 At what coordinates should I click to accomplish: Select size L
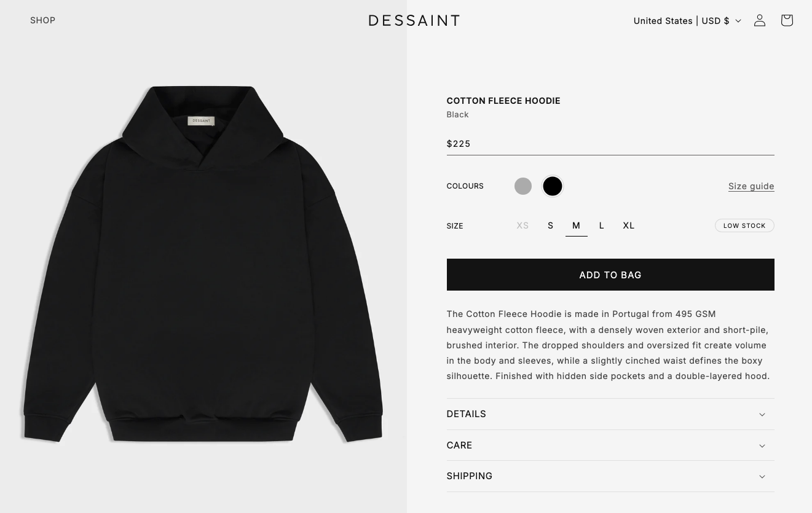coord(601,225)
